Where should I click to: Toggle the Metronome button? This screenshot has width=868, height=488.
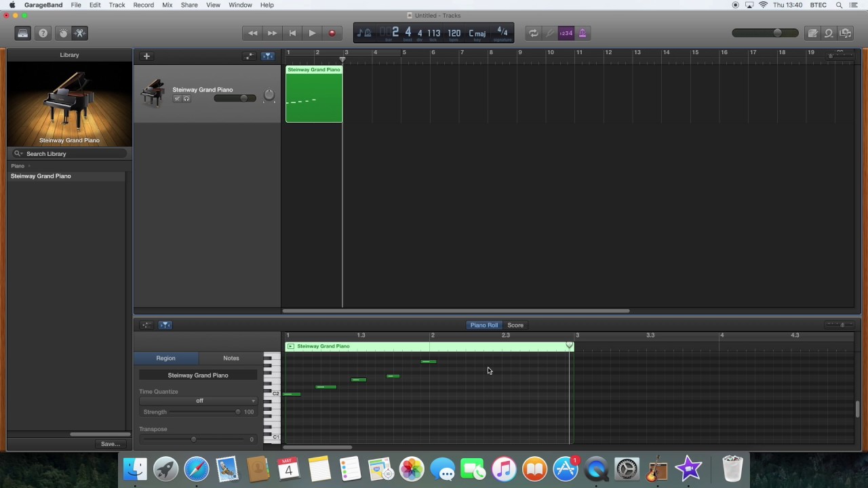point(582,33)
